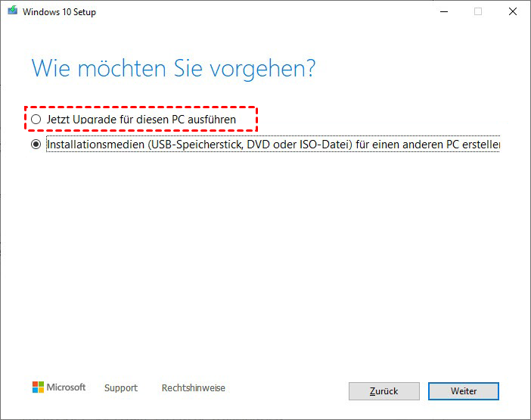This screenshot has width=531, height=420.
Task: Select the 'Jetzt Upgrade für diesen PC ausführen' radio button
Action: pos(36,120)
